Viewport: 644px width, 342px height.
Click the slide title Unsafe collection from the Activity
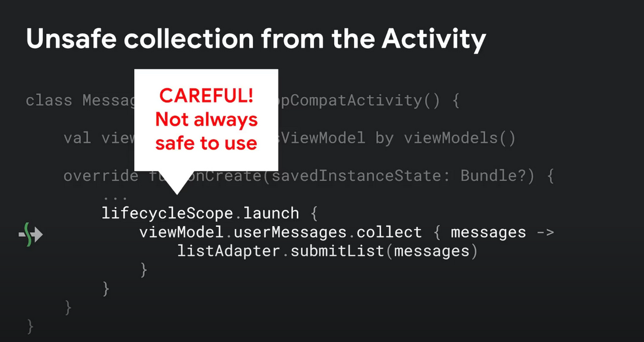(256, 40)
